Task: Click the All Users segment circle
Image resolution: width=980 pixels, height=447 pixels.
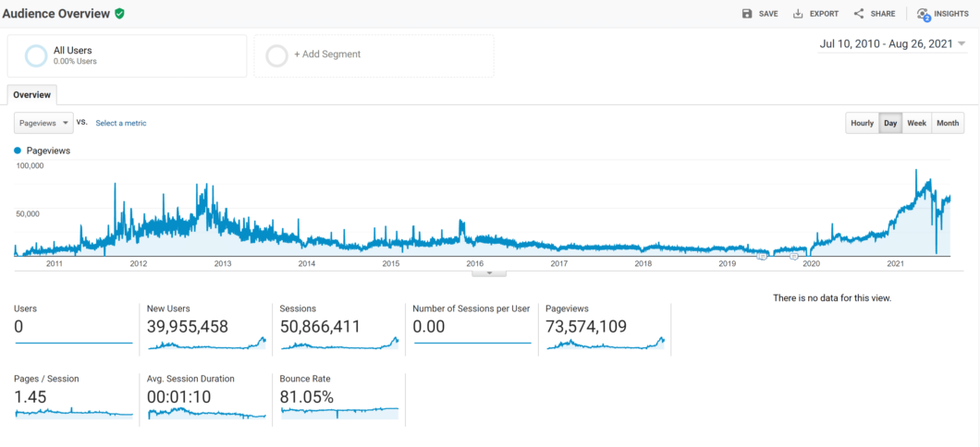Action: pos(36,55)
